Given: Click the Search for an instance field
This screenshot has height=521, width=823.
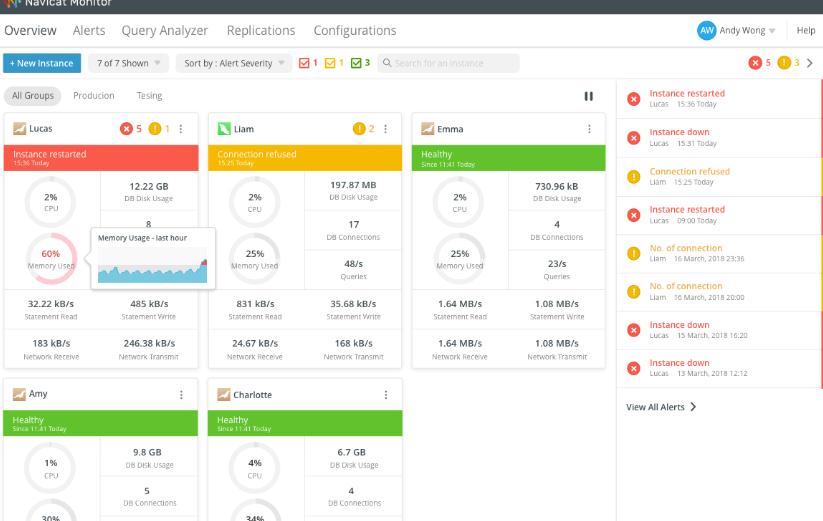Looking at the screenshot, I should pyautogui.click(x=450, y=63).
